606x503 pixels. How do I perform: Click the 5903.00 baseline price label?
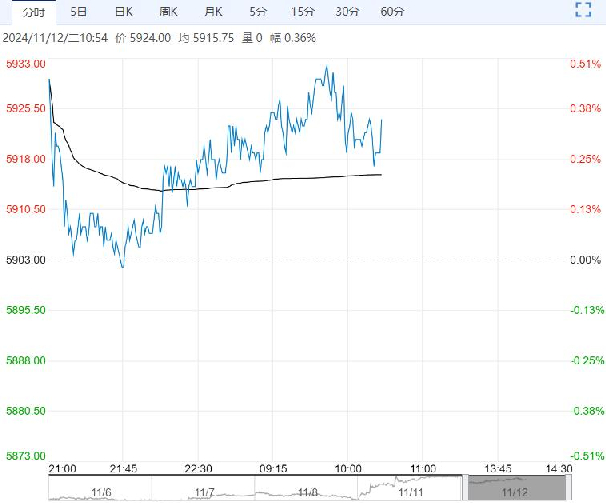click(x=26, y=260)
